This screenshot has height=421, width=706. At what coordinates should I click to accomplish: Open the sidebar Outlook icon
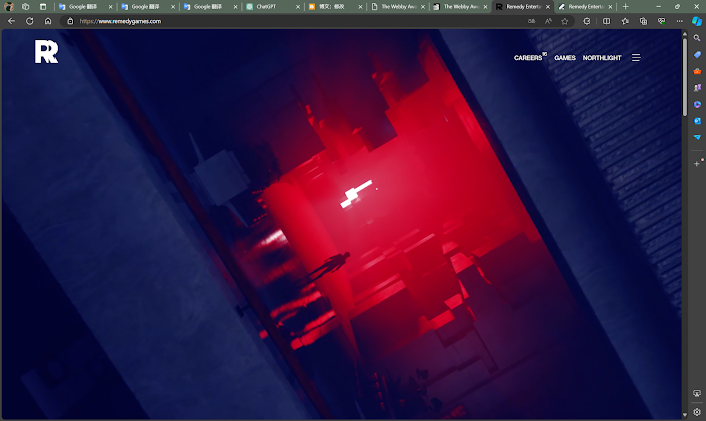point(697,121)
